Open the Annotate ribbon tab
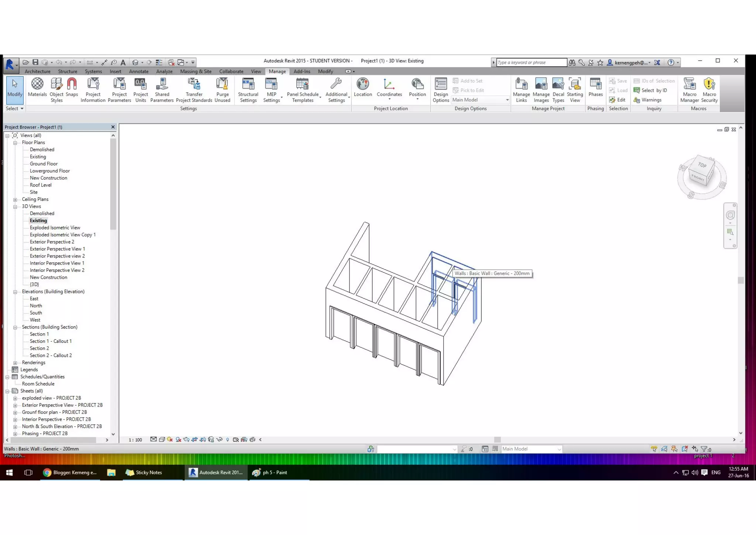The width and height of the screenshot is (756, 535). point(138,71)
